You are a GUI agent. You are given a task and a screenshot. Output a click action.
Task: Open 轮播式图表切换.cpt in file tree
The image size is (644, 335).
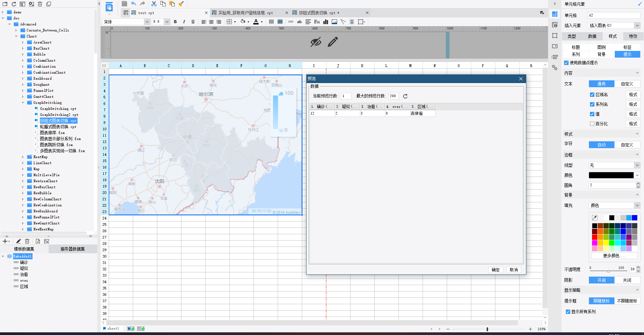coord(58,127)
